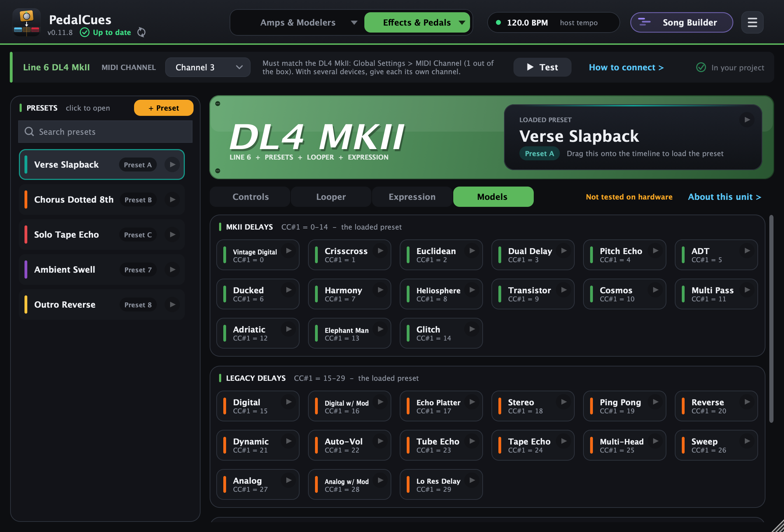Click the refresh update icon beside Up to date
The width and height of the screenshot is (784, 532).
pos(141,32)
